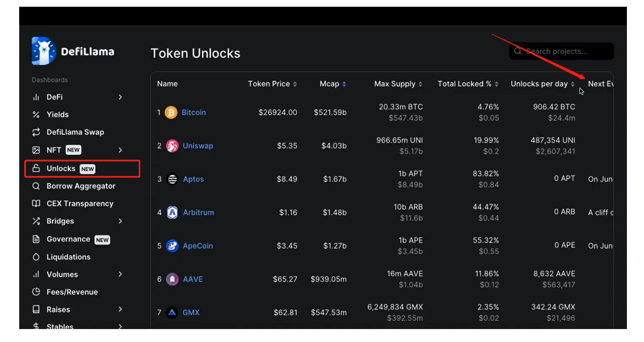
Task: Click the DefiLlama llama logo
Action: tap(43, 51)
